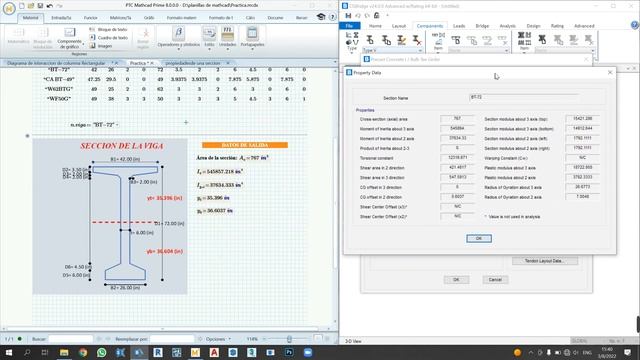Click Tendon Layout Data button
The width and height of the screenshot is (640, 360).
[x=545, y=260]
